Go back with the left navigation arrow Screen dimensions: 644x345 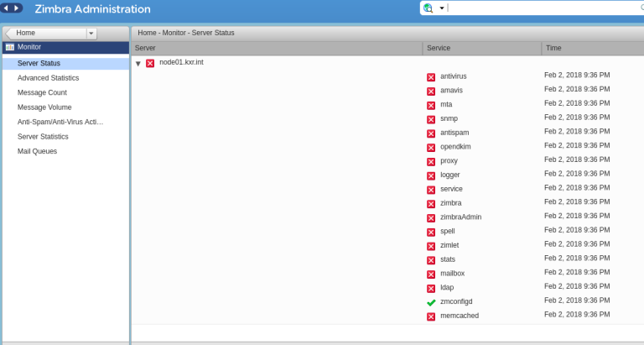point(6,8)
